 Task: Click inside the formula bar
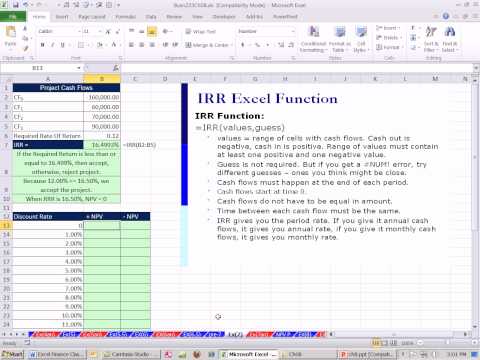click(x=297, y=68)
